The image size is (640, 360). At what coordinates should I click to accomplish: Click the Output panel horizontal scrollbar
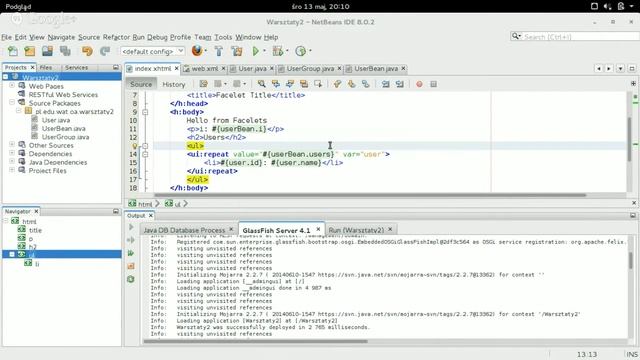click(256, 341)
